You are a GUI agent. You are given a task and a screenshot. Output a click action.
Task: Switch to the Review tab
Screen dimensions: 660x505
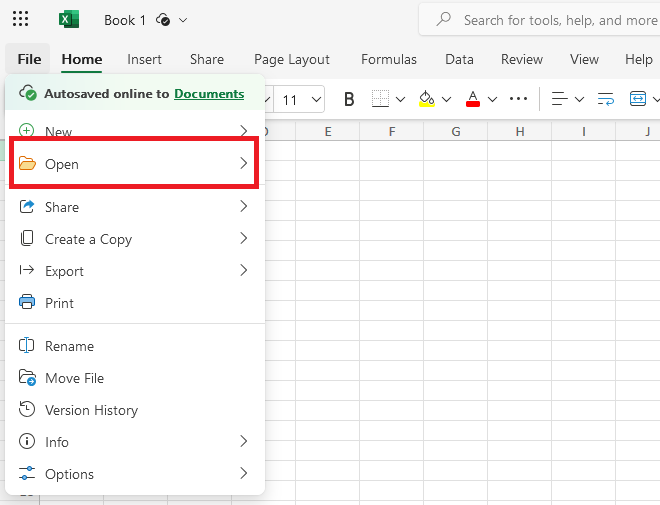pyautogui.click(x=522, y=59)
